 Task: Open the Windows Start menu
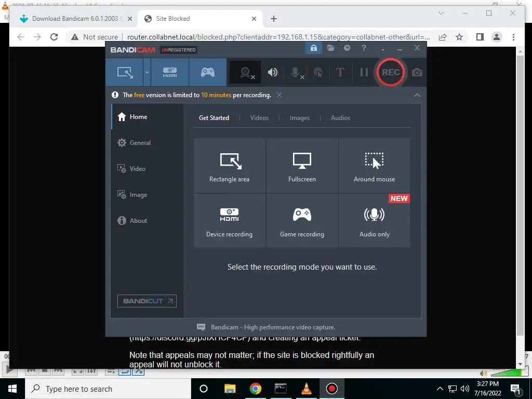click(12, 389)
